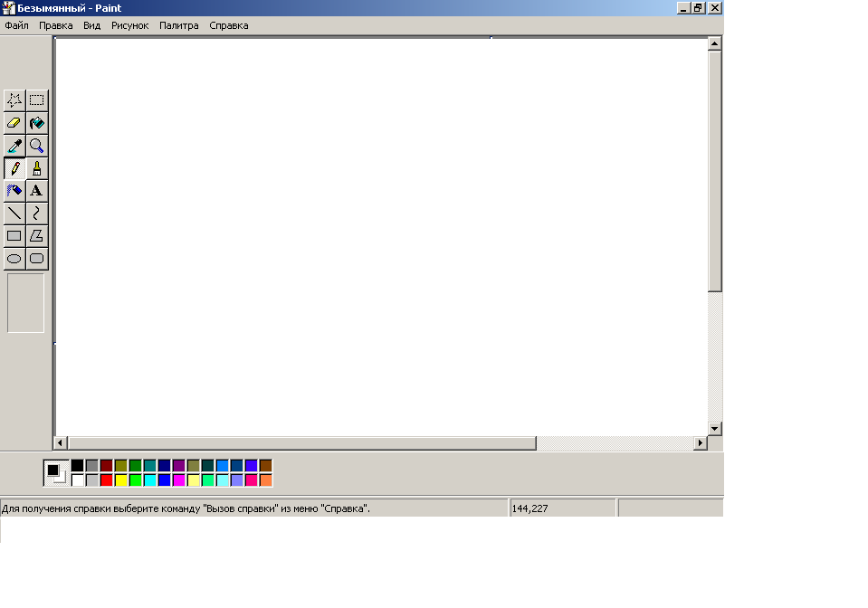Click the foreground/background color indicator box
Viewport: 868px width, 608px height.
pos(56,473)
